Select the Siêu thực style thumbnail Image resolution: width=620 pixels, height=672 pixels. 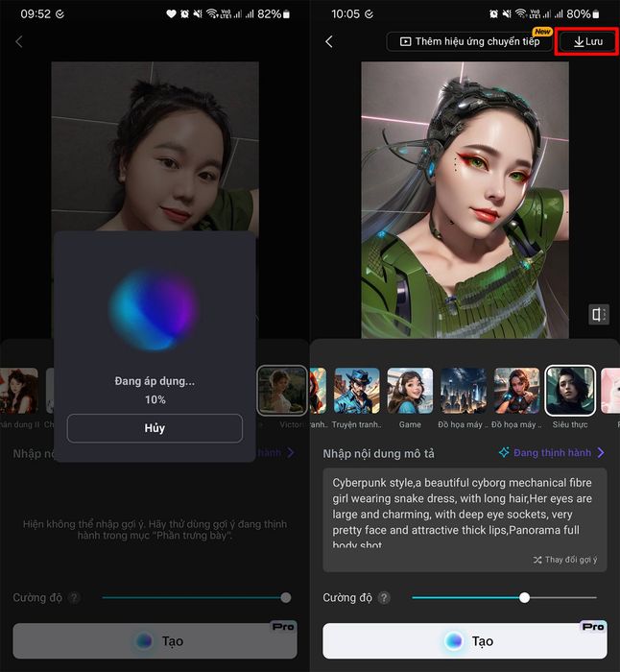point(570,391)
